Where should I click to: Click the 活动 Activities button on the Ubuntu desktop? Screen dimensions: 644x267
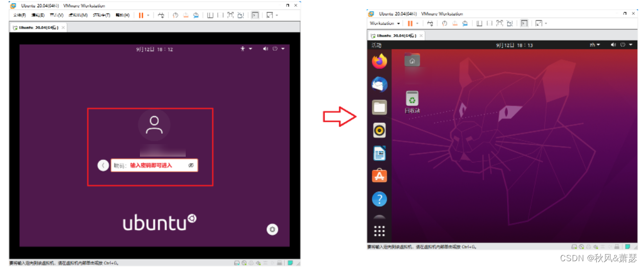(x=376, y=45)
